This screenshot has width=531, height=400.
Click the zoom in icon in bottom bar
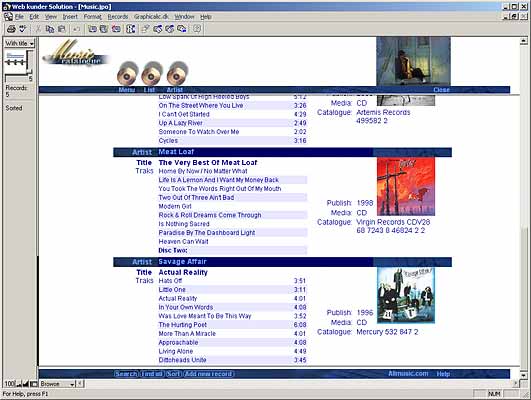coord(26,384)
